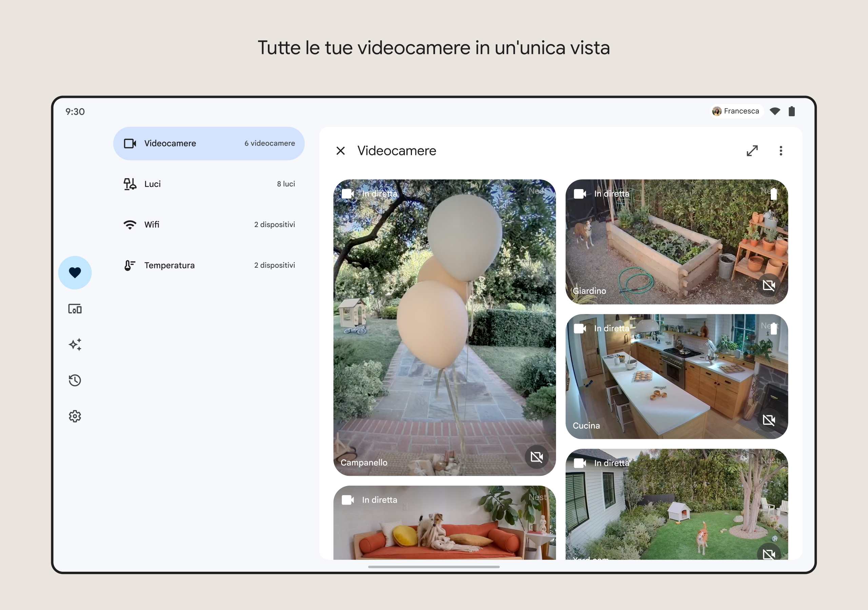Expand the Videocamere panel to fullscreen
Screen dimensions: 868x610
point(752,151)
